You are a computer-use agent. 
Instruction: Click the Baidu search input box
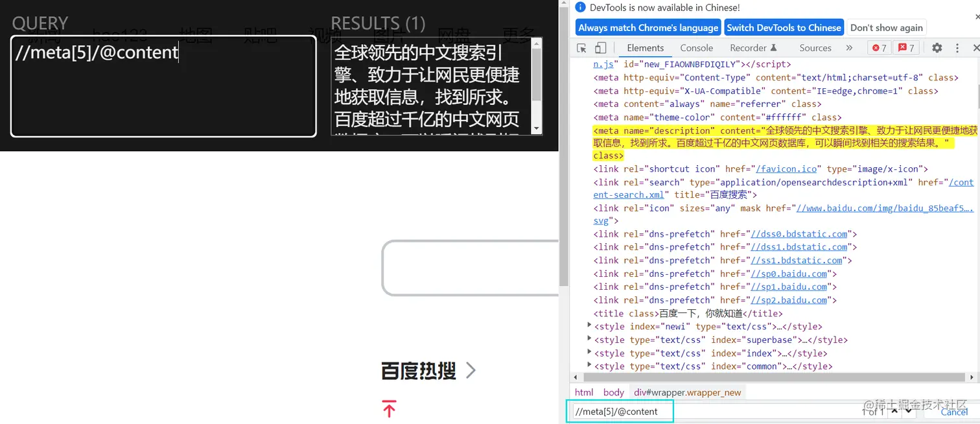471,268
